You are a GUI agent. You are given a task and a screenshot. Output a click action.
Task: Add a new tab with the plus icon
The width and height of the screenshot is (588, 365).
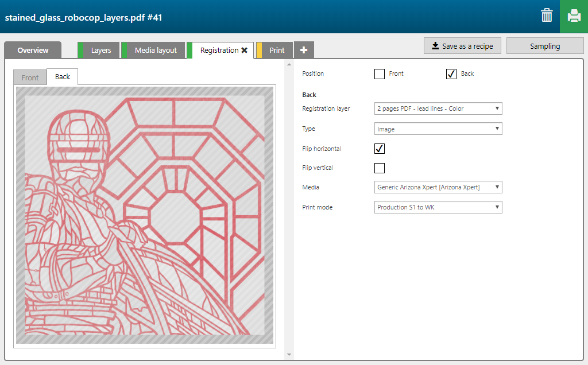[x=304, y=50]
